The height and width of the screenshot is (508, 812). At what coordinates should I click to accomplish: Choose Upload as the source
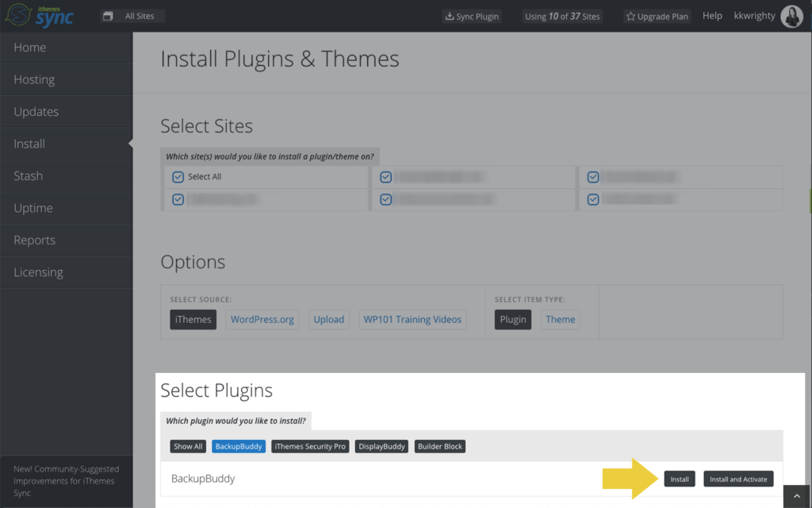coord(329,320)
